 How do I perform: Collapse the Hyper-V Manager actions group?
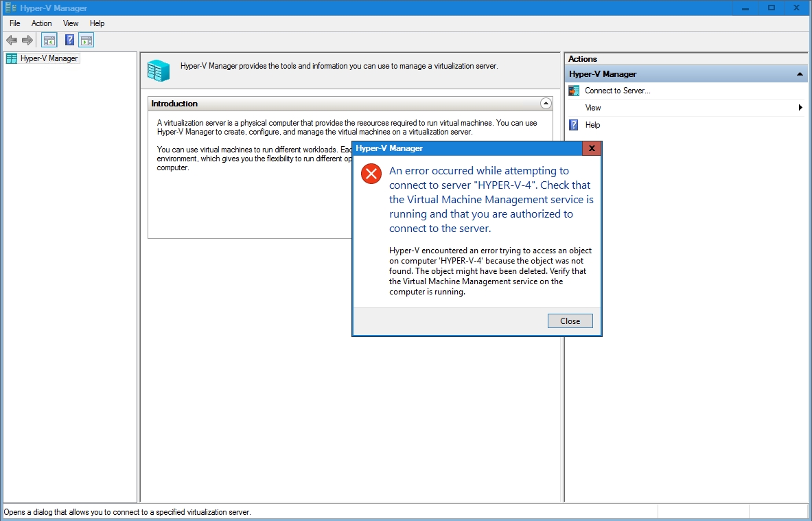(x=800, y=74)
